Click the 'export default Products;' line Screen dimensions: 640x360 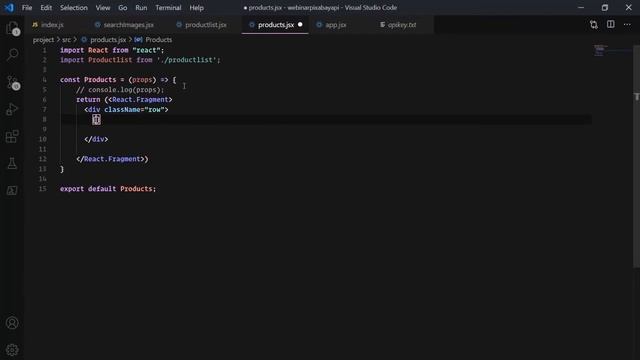click(x=108, y=189)
